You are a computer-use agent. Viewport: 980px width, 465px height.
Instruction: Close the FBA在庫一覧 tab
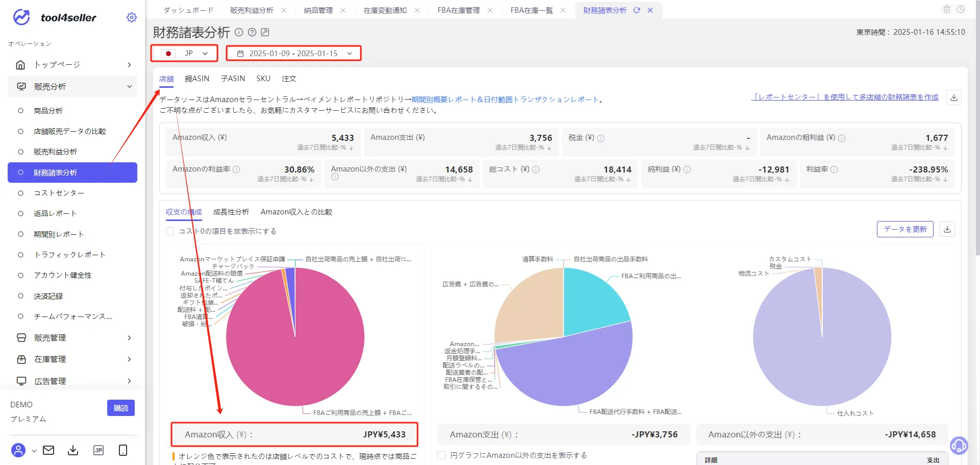(x=563, y=10)
